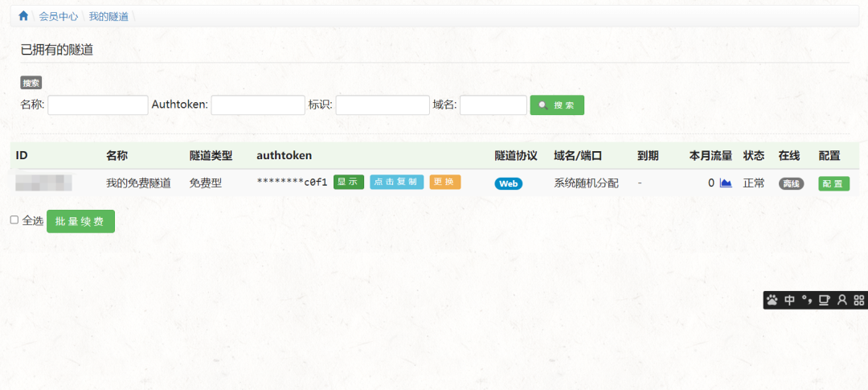The height and width of the screenshot is (390, 868).
Task: Open the monthly traffic chart icon
Action: 726,183
